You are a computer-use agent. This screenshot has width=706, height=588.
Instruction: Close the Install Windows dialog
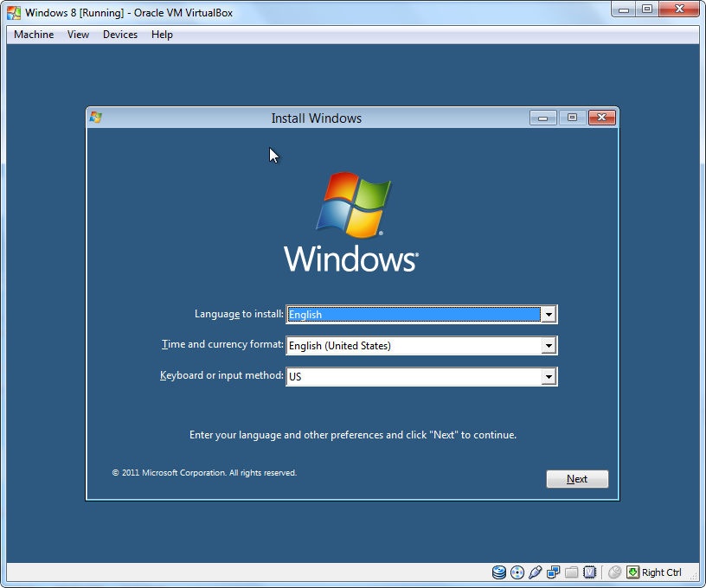[x=602, y=118]
